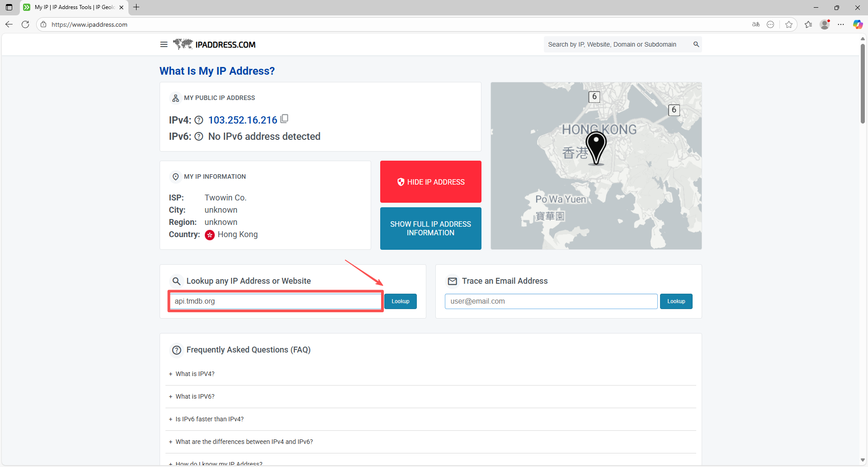Click SHOW FULL IP ADDRESS INFORMATION button
Image resolution: width=868 pixels, height=467 pixels.
430,229
